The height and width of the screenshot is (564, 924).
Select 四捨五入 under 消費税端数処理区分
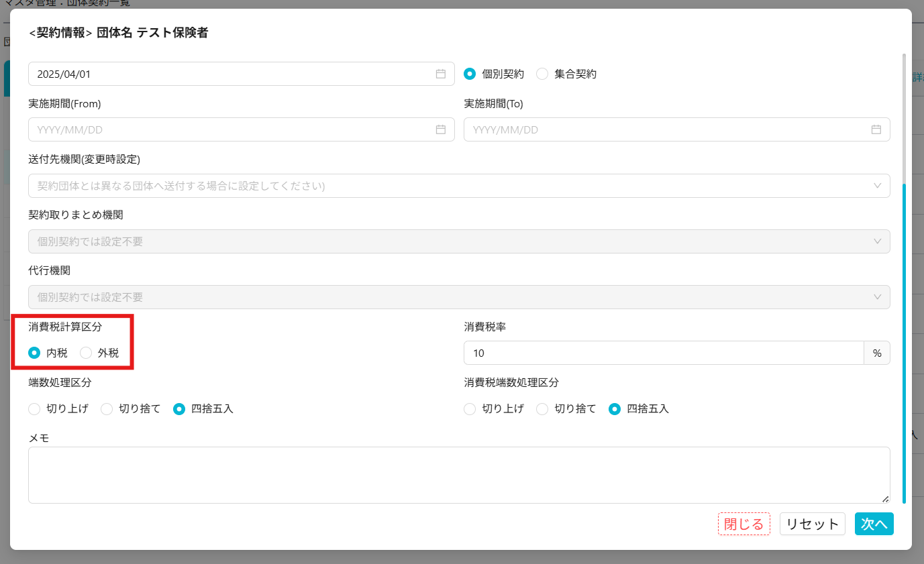coord(614,408)
